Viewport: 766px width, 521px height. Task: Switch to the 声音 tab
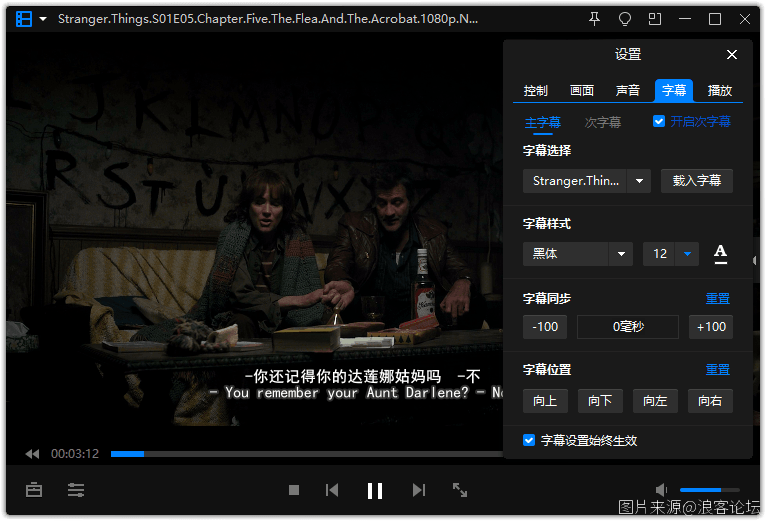point(627,90)
